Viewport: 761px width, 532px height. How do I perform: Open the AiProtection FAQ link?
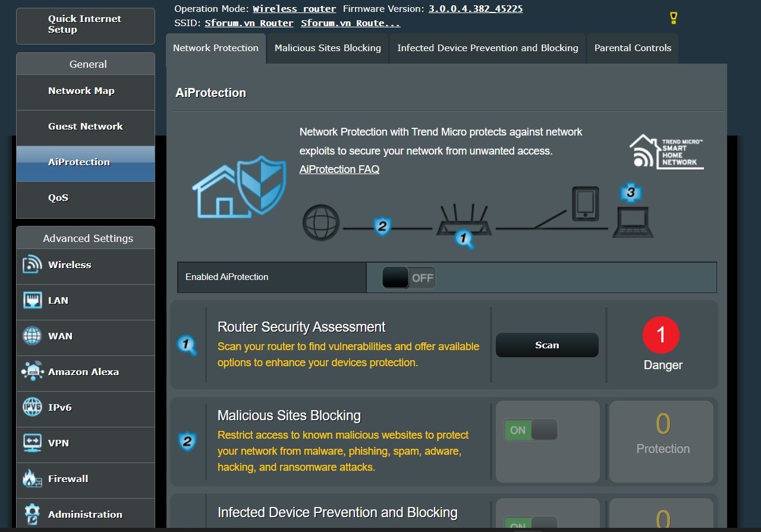point(339,169)
